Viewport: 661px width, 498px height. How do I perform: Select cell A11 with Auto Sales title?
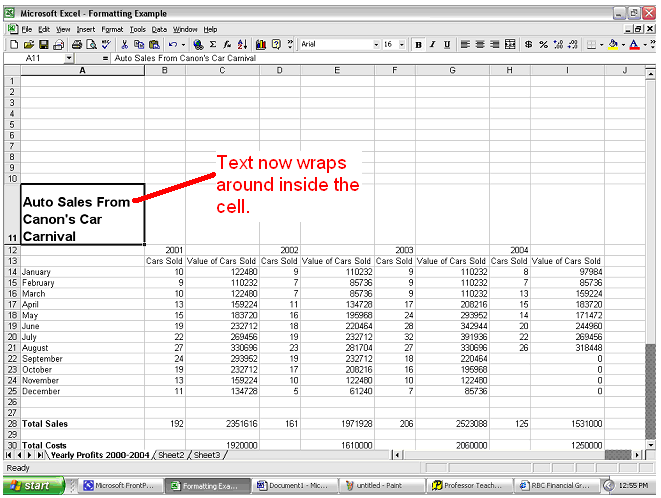coord(82,214)
